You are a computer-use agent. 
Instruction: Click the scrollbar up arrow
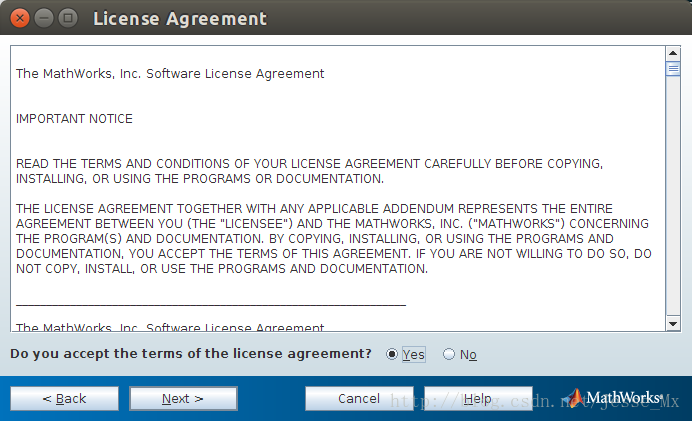(673, 54)
